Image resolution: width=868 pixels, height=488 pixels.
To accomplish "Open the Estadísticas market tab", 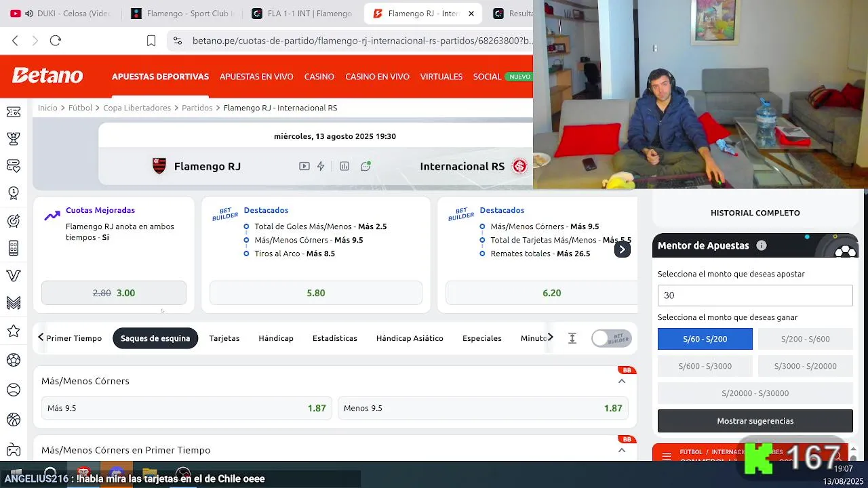I will [335, 338].
